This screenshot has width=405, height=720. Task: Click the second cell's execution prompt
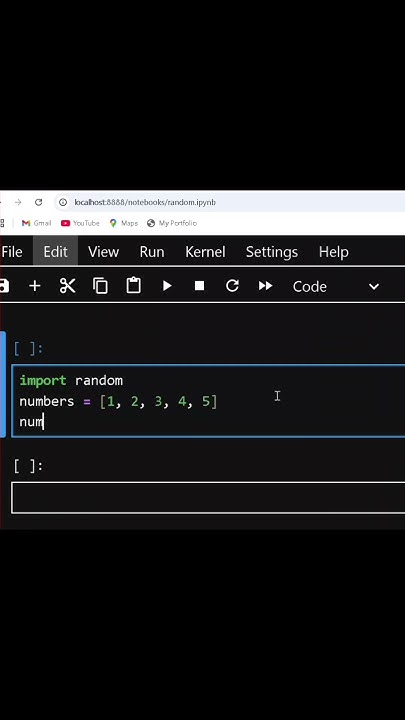(28, 466)
